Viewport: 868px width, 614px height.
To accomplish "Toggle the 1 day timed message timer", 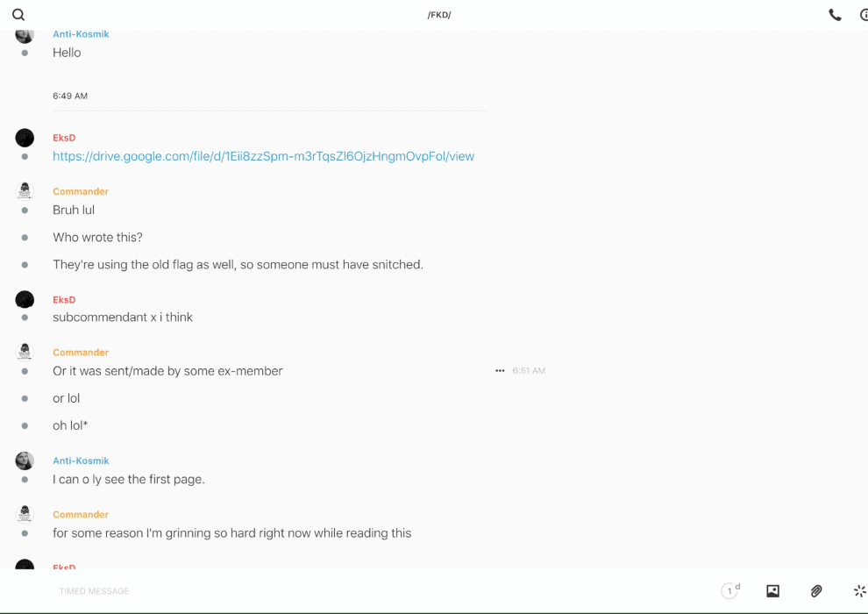I will coord(730,591).
